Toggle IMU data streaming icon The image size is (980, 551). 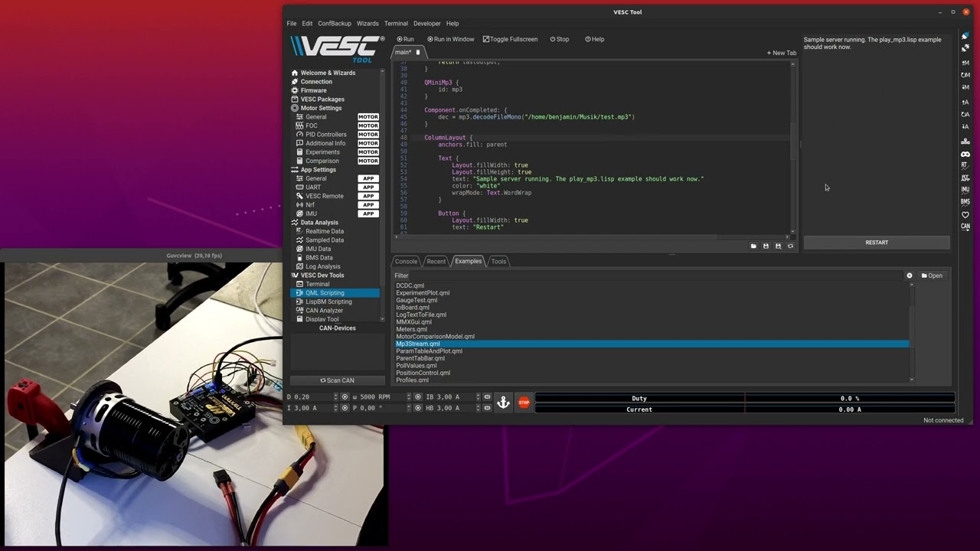(965, 189)
